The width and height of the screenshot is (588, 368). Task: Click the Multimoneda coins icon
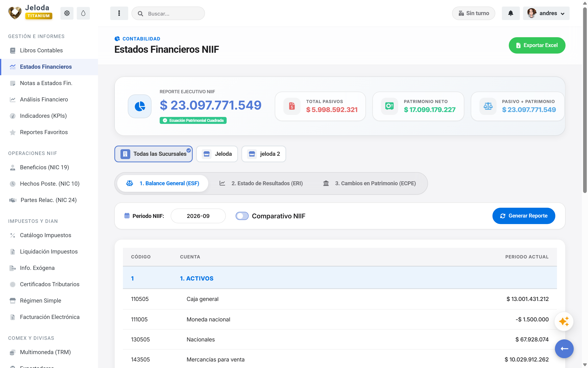pos(13,352)
